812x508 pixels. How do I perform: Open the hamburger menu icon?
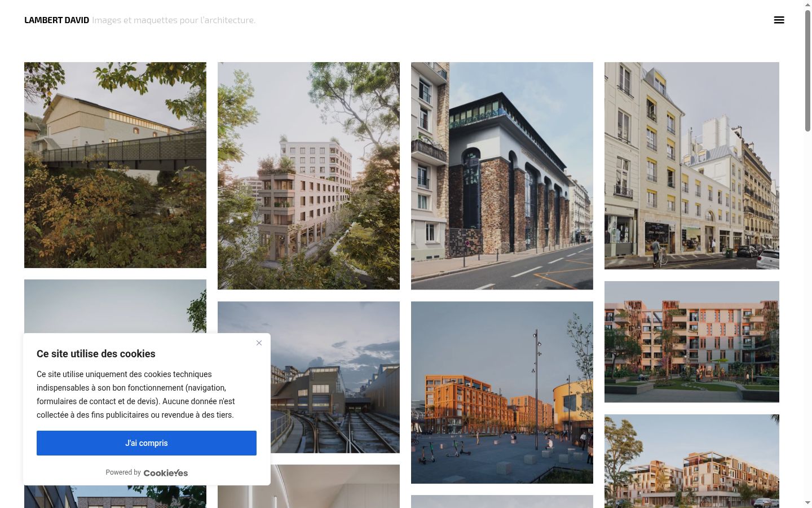[x=779, y=20]
